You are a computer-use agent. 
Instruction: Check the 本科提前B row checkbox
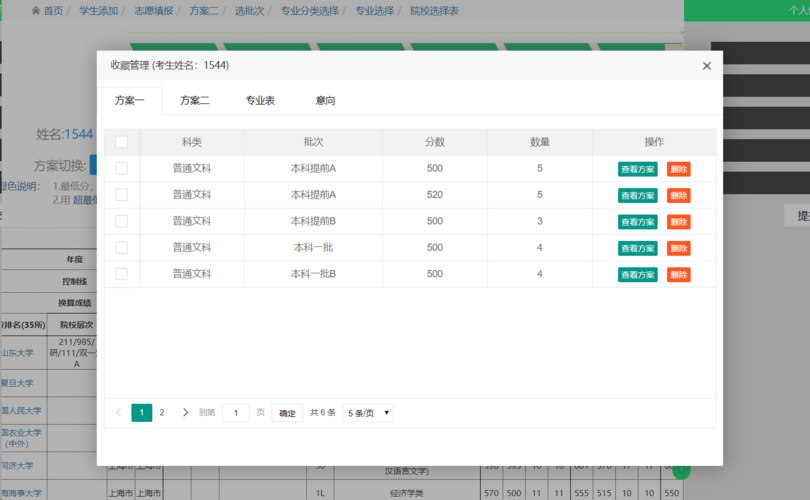click(x=121, y=221)
